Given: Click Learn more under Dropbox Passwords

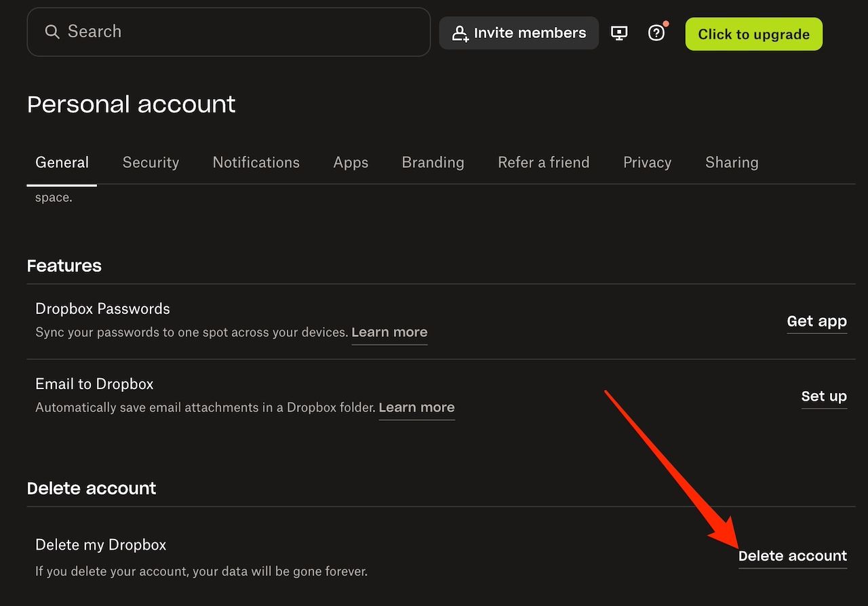Looking at the screenshot, I should (389, 332).
